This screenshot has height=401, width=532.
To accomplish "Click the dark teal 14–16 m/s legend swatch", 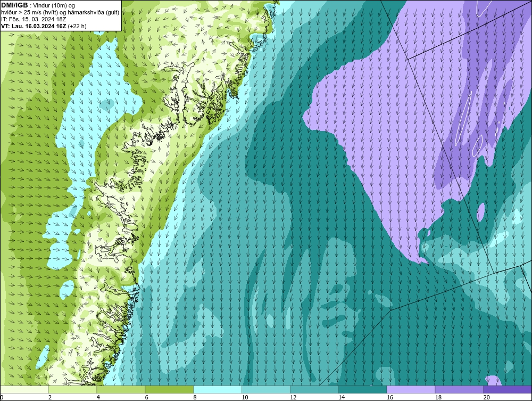I will click(363, 389).
